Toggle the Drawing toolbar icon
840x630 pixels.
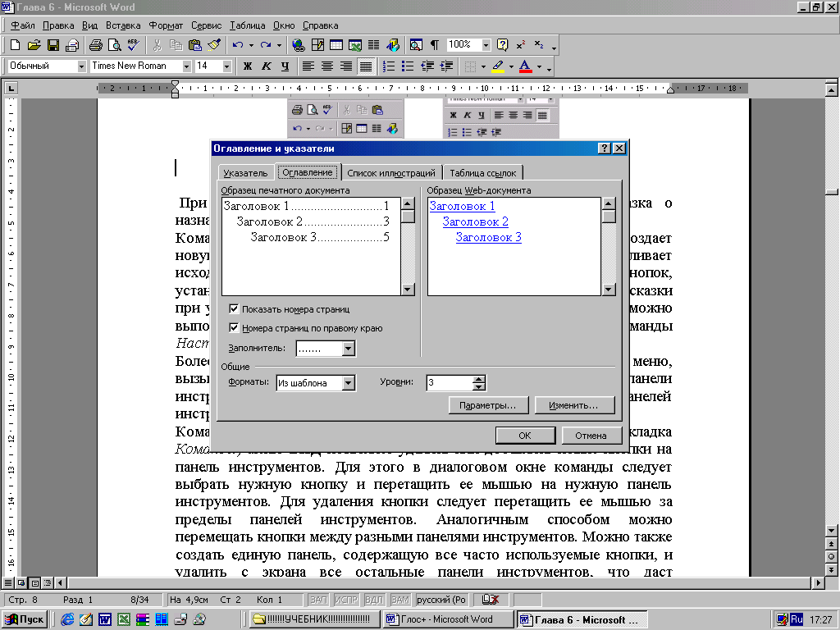[393, 45]
